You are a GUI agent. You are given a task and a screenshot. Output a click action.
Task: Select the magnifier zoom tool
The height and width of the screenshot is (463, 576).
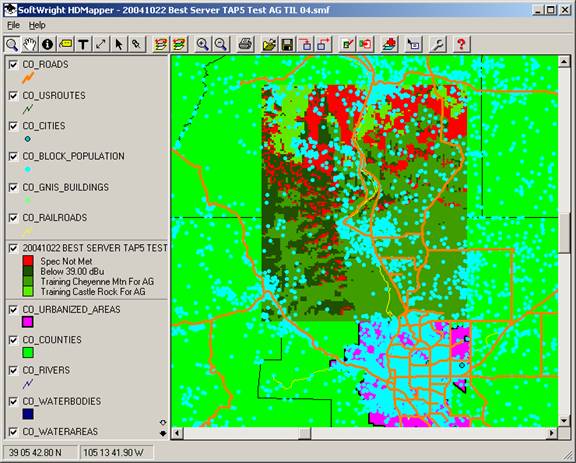point(12,44)
